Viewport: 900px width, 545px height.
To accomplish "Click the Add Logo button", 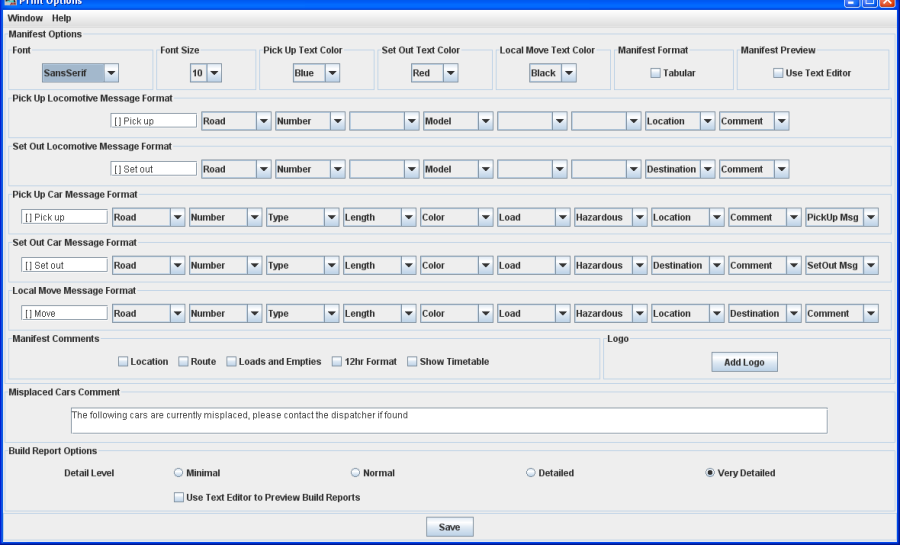I will tap(744, 363).
